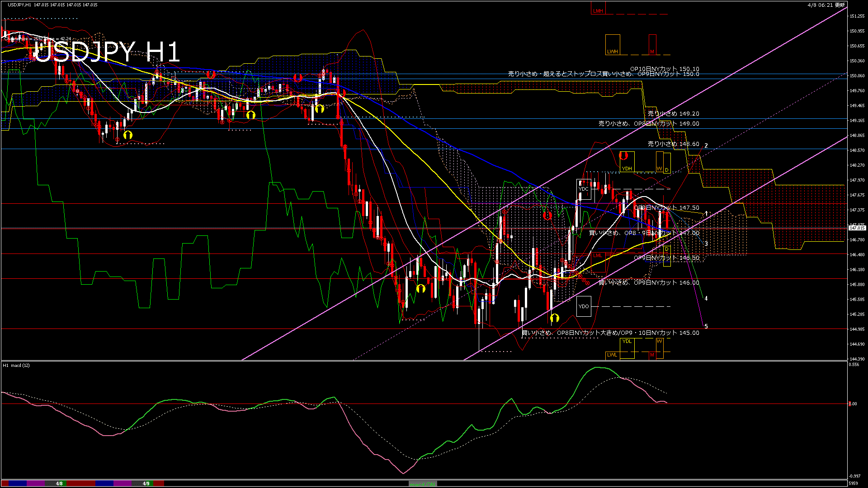Image resolution: width=868 pixels, height=488 pixels.
Task: Click the H1 macd (12) indicator label
Action: [16, 365]
